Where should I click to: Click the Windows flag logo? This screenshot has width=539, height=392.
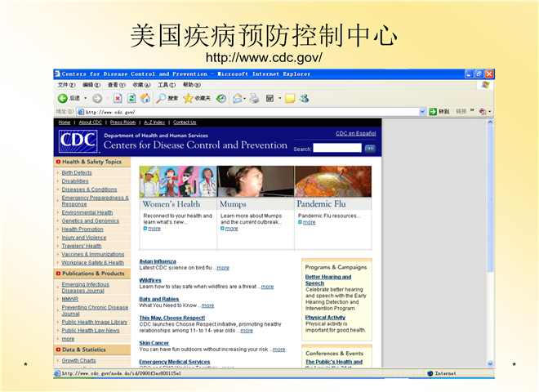(x=485, y=85)
